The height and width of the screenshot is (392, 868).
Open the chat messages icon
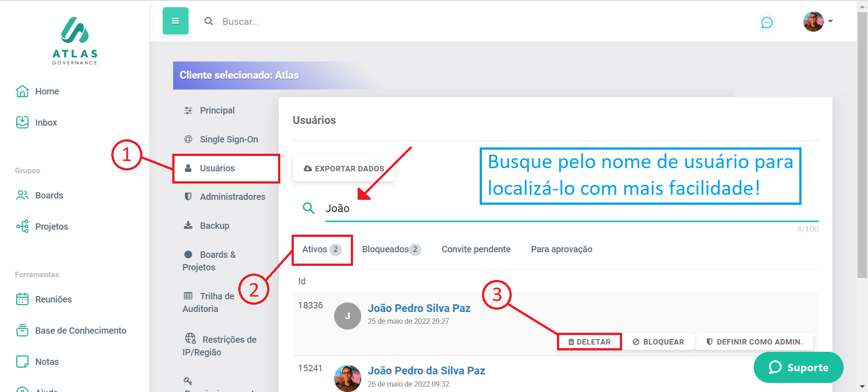(767, 22)
